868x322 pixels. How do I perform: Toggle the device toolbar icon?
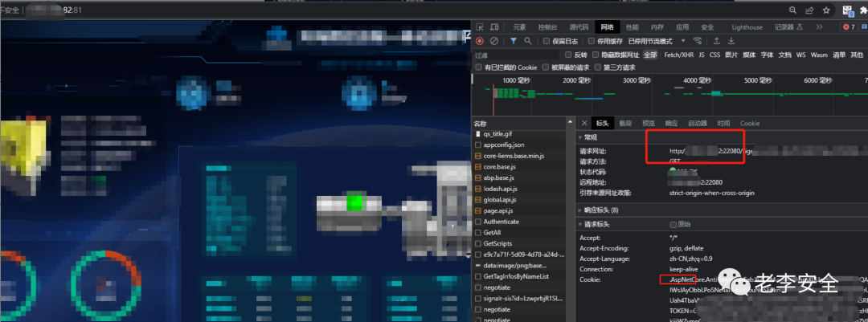pos(496,27)
